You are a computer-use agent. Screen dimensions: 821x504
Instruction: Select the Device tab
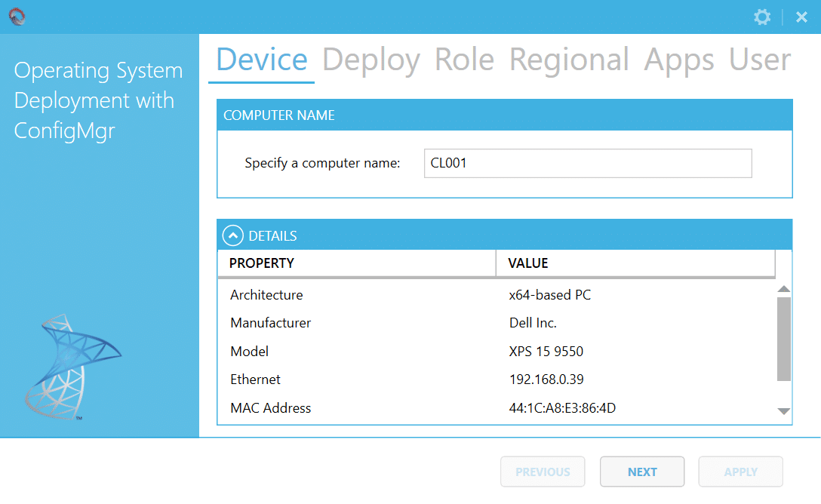pos(261,60)
